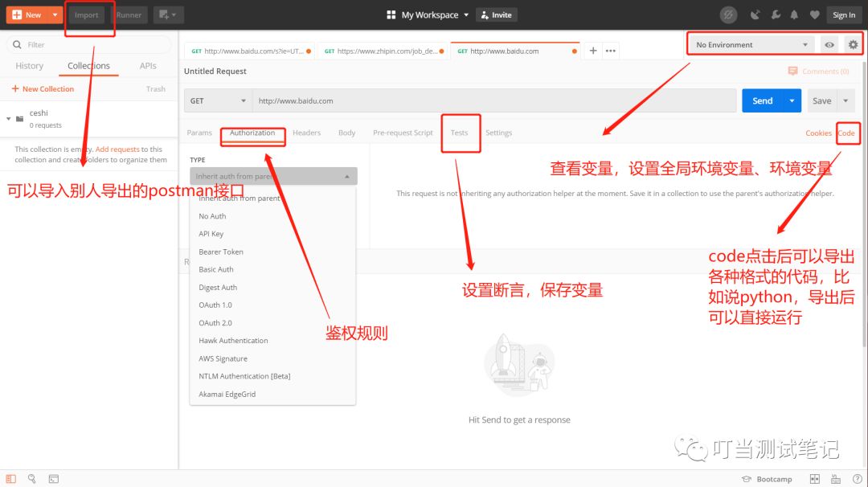Toggle the sidebar icon in status bar
Screen dimensions: 868x487
click(11, 479)
